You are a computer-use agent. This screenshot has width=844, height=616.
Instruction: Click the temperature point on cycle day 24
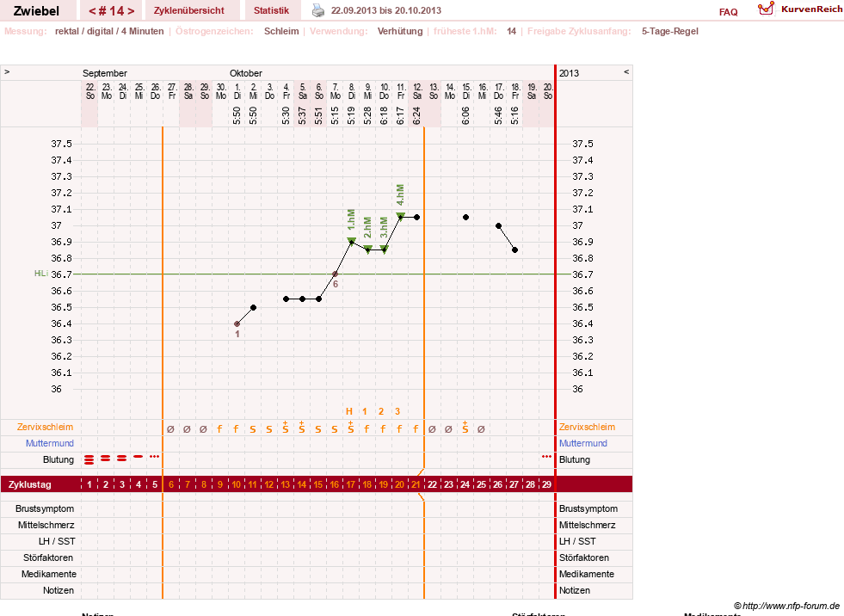pyautogui.click(x=466, y=217)
